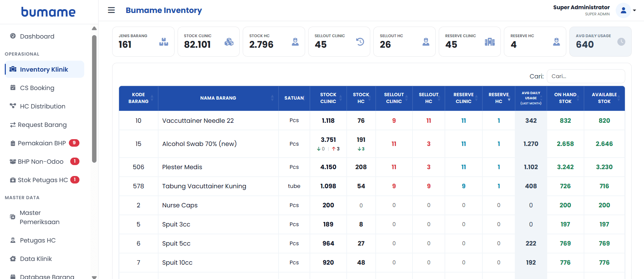Click the red 9 badge on Pemakaian BHP
This screenshot has width=644, height=279.
(x=74, y=143)
